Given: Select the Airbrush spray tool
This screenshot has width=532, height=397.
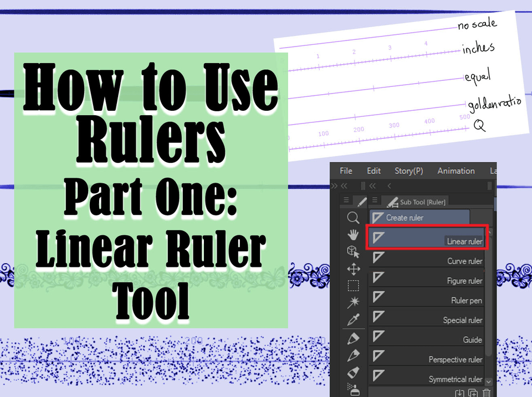Looking at the screenshot, I should [353, 389].
